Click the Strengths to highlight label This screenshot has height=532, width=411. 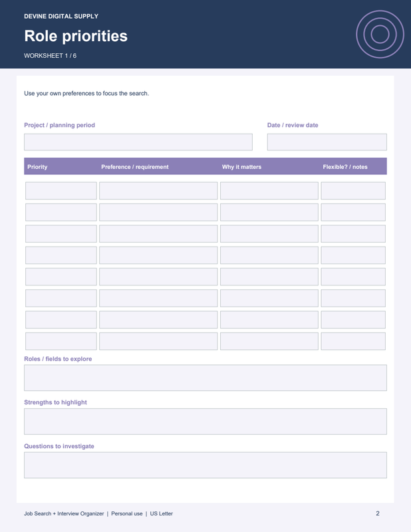[x=55, y=402]
